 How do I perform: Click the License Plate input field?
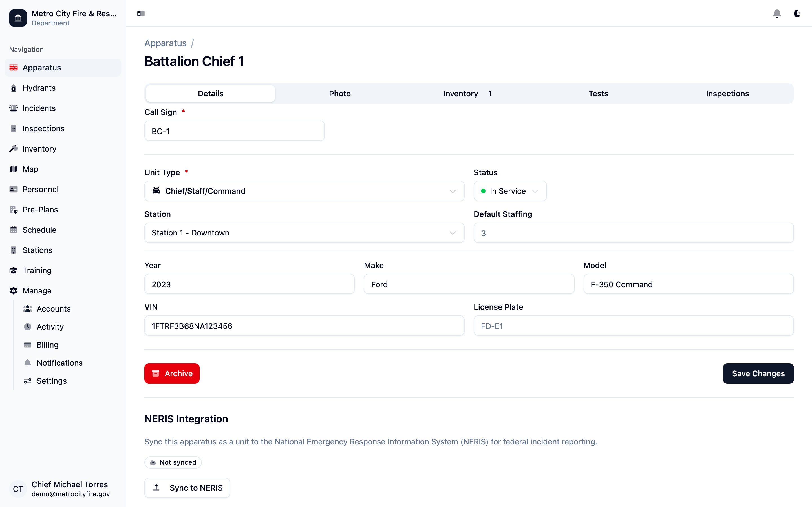pos(633,326)
